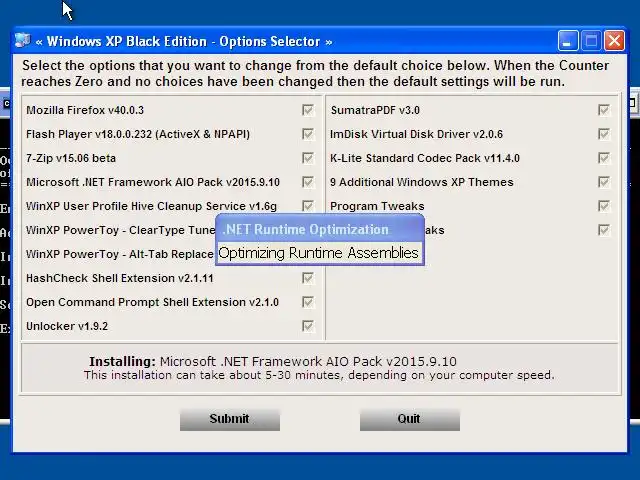Click WinXP PowerToy - Alt-Tab Replacement label

coord(120,254)
